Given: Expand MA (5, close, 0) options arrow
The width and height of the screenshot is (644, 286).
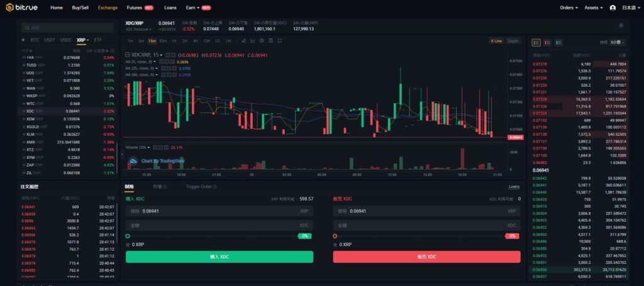Looking at the screenshot, I should coord(155,62).
